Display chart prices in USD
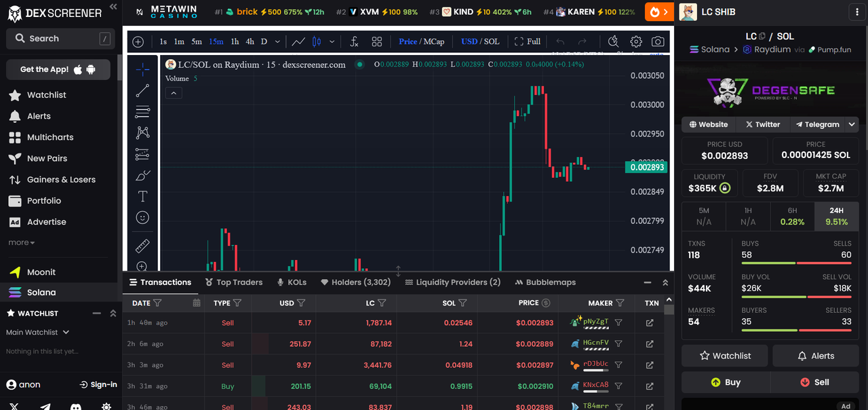Viewport: 868px width, 410px height. pyautogui.click(x=469, y=41)
